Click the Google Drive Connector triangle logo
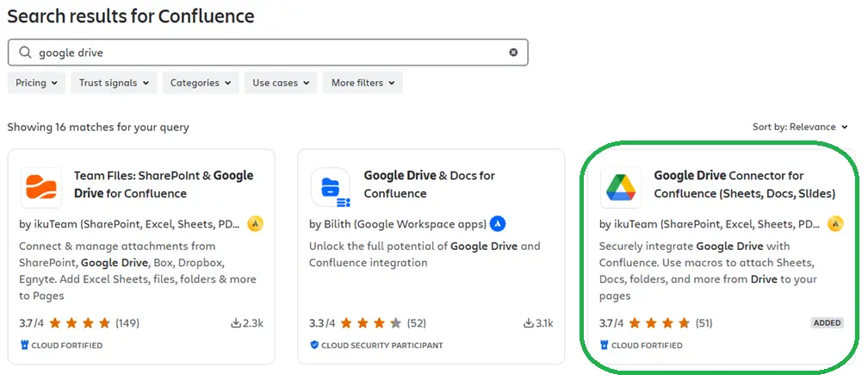The width and height of the screenshot is (868, 387). (x=621, y=187)
